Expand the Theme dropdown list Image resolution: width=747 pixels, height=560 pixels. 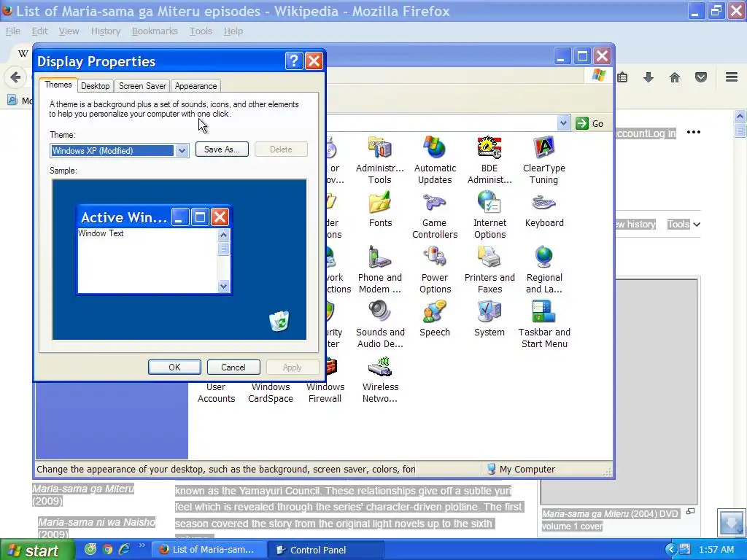(x=182, y=151)
